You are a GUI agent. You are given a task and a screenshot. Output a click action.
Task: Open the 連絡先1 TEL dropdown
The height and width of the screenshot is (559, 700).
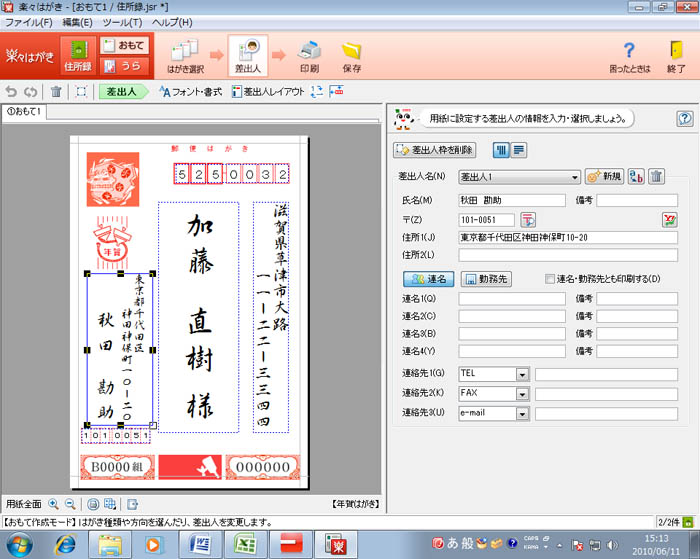522,373
